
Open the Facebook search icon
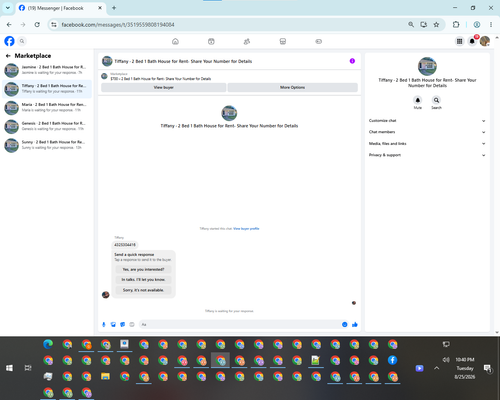pyautogui.click(x=22, y=41)
